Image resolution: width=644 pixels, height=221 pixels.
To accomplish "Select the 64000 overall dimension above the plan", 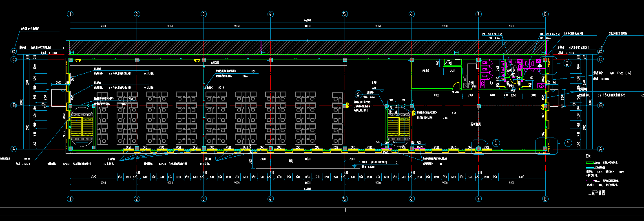I will (x=308, y=20).
